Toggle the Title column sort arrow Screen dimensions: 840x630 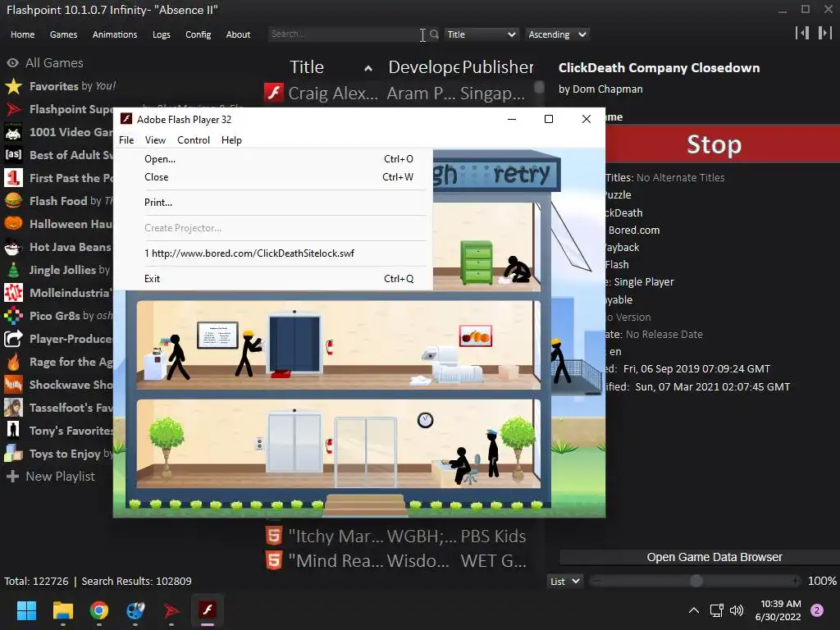368,69
